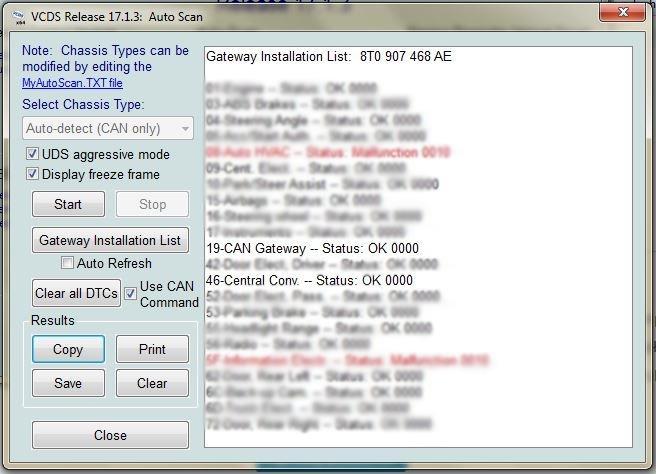Click the Stop button
The width and height of the screenshot is (656, 474).
(x=152, y=204)
